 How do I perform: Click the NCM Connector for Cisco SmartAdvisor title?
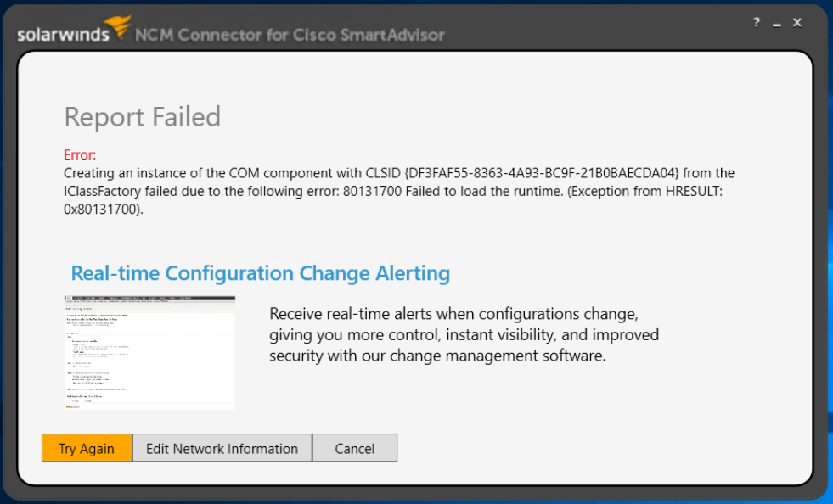point(290,35)
